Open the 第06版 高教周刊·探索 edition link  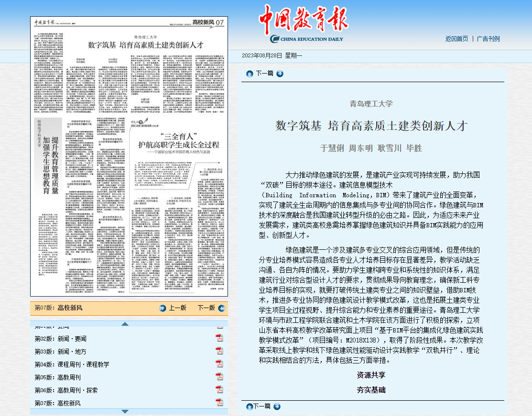point(66,390)
